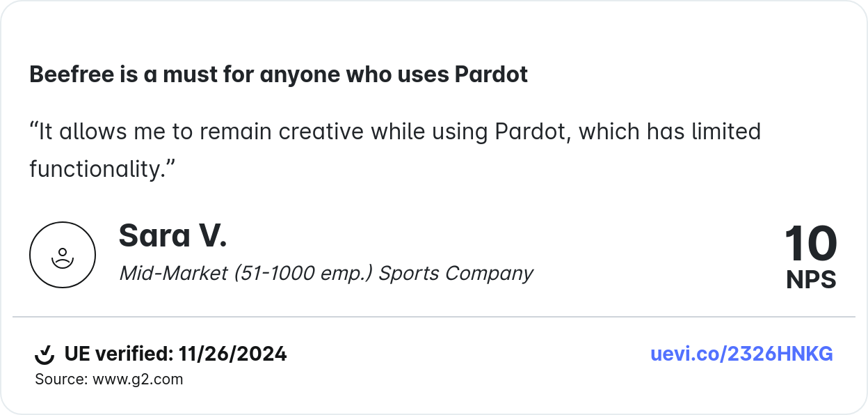Click the www.g2.com source URL
Screen dimensions: 868x415
[x=138, y=379]
